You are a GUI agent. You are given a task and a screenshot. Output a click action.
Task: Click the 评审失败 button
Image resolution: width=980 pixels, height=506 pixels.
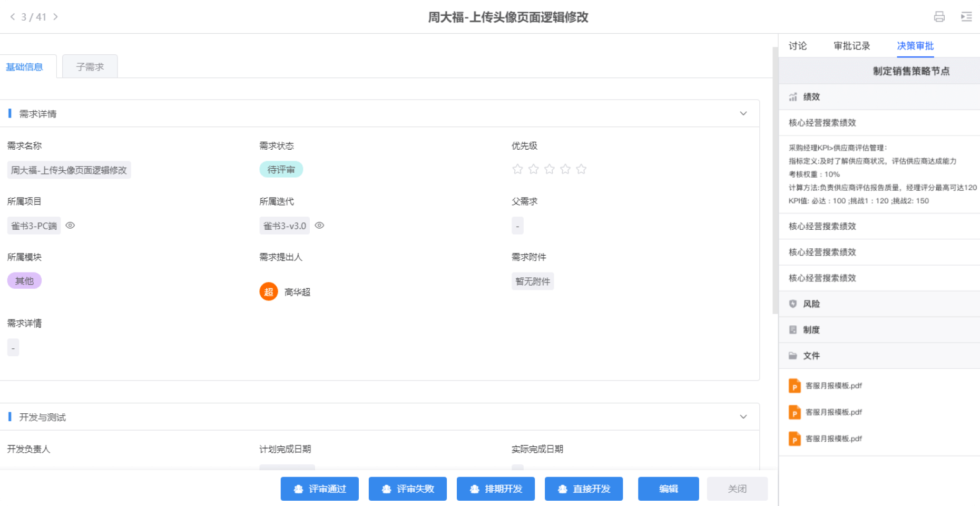pos(408,489)
